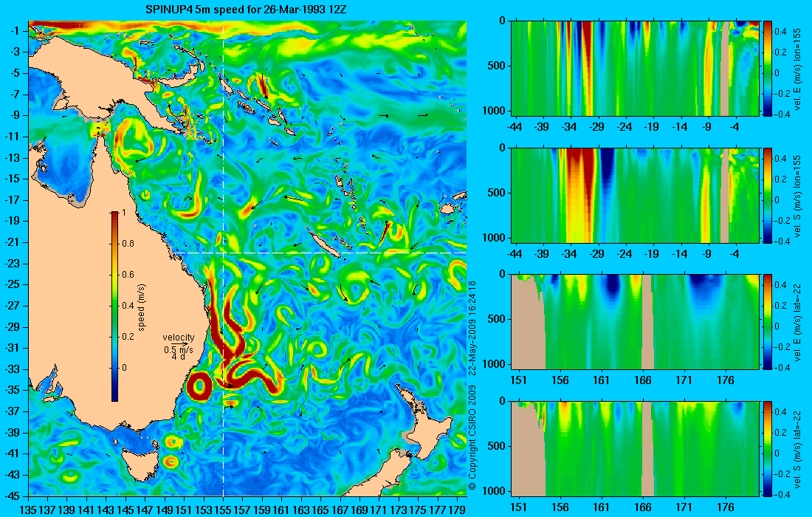Click the title "SPINUP4 5m speed for 26-Mar-1993 12Z"
The image size is (812, 517).
pos(245,10)
